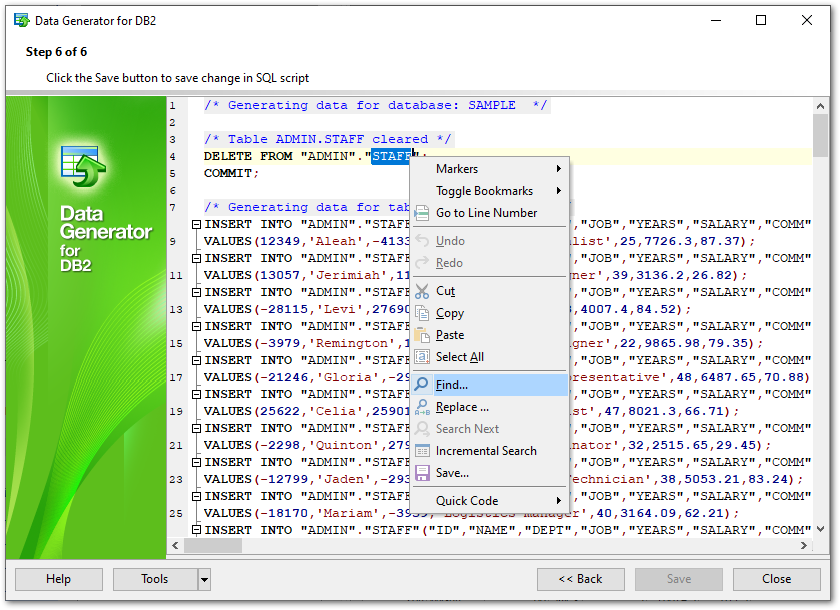Click the Help button
840x610 pixels.
click(x=58, y=579)
